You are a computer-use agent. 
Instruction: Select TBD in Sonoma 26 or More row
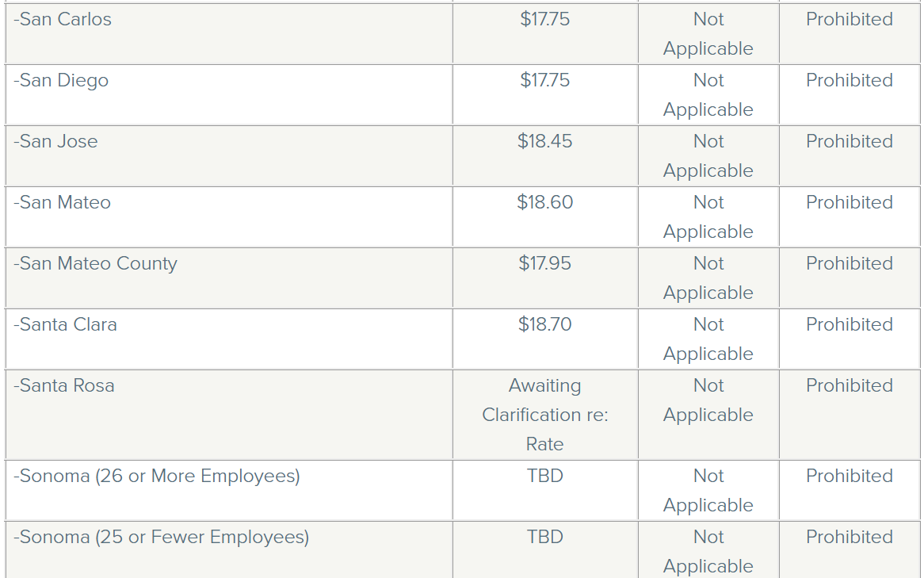tap(544, 477)
